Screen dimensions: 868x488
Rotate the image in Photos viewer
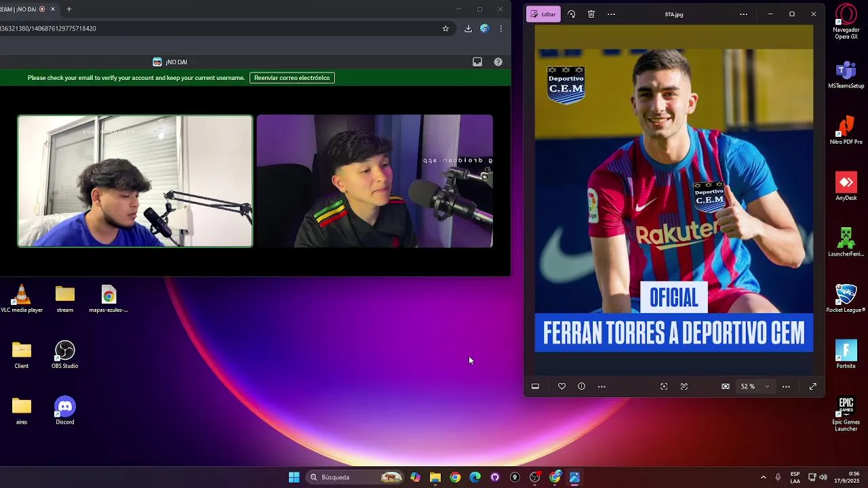click(x=572, y=14)
